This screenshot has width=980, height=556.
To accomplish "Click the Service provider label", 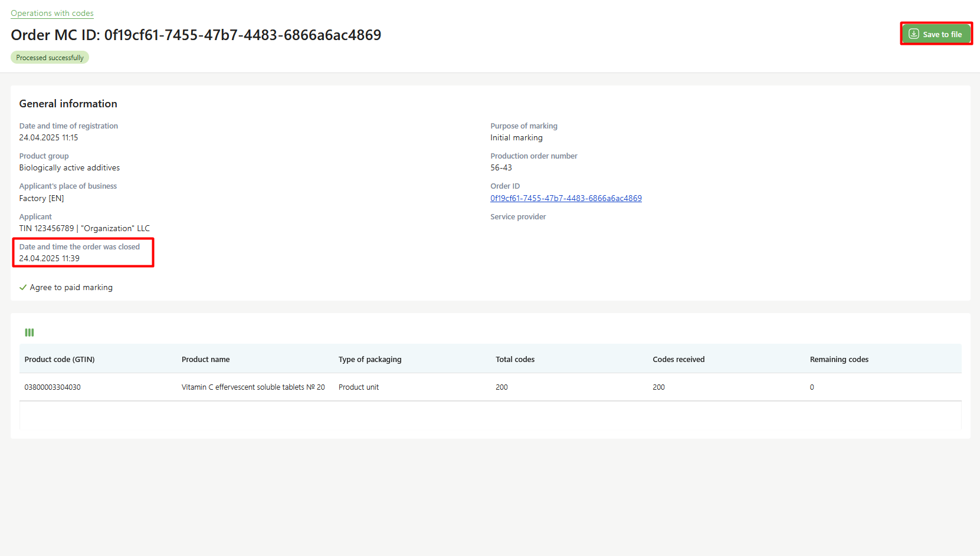I will [x=518, y=216].
